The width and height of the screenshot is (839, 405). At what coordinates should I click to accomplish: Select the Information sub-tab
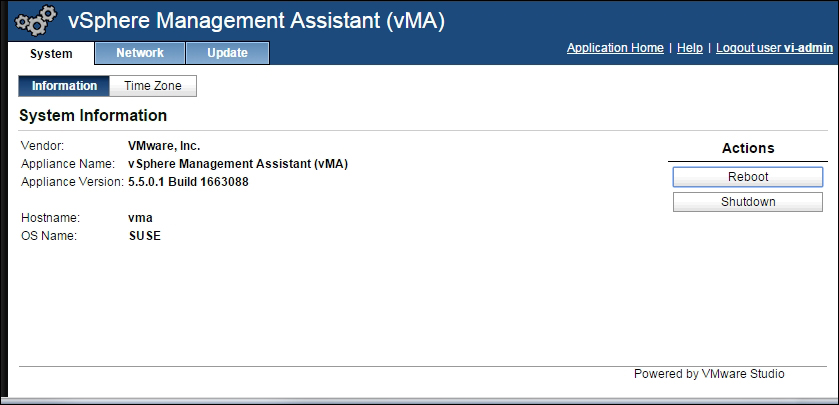tap(64, 86)
